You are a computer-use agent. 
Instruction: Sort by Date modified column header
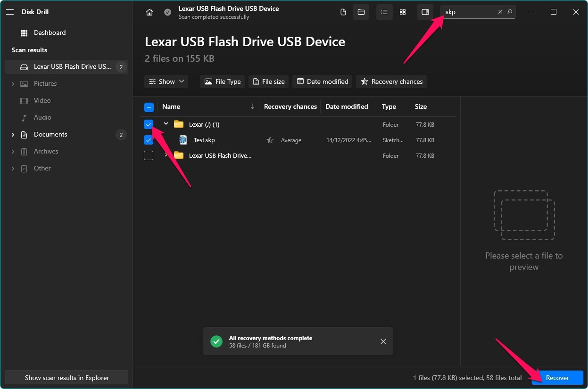[347, 107]
